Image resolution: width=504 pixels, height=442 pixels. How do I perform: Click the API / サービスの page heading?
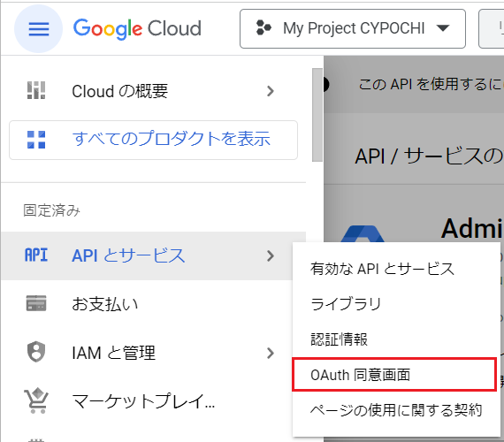pos(429,156)
